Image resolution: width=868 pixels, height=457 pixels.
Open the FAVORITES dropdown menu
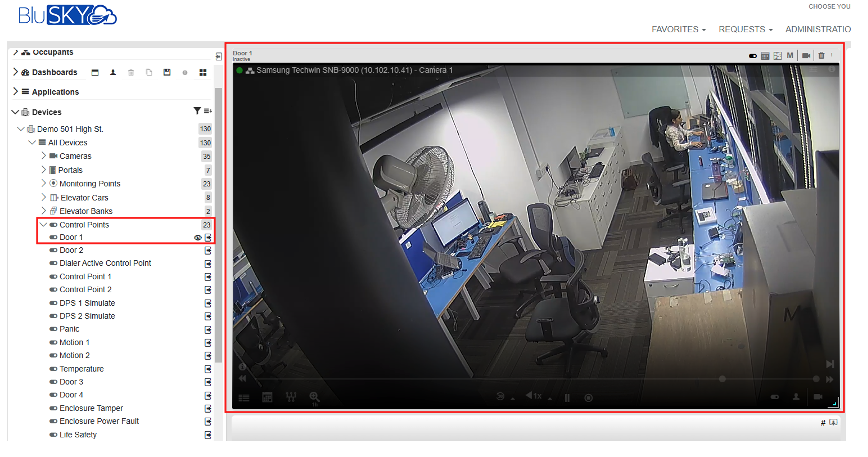click(x=678, y=30)
